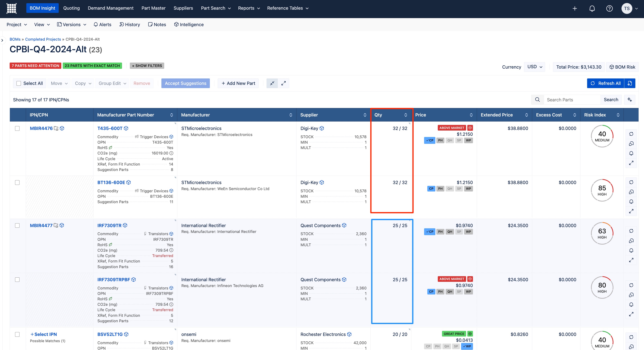Click the 85 HIGH risk gauge
This screenshot has width=644, height=350.
602,190
